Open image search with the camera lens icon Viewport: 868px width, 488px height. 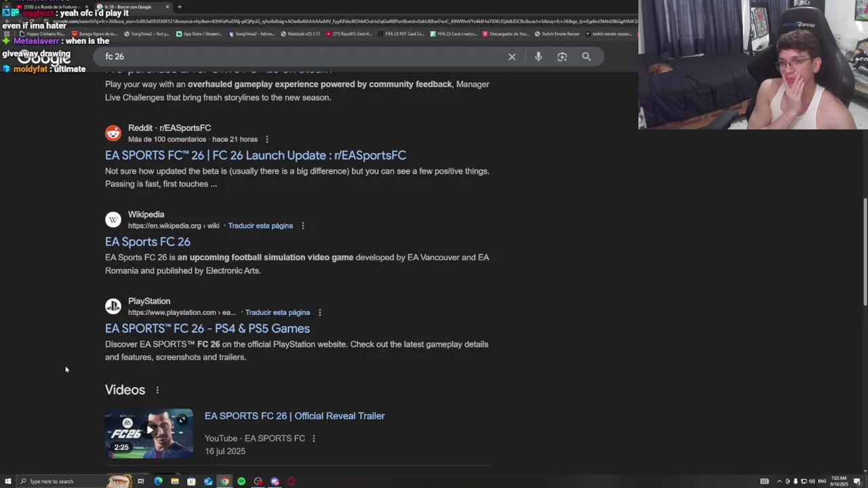(x=562, y=57)
